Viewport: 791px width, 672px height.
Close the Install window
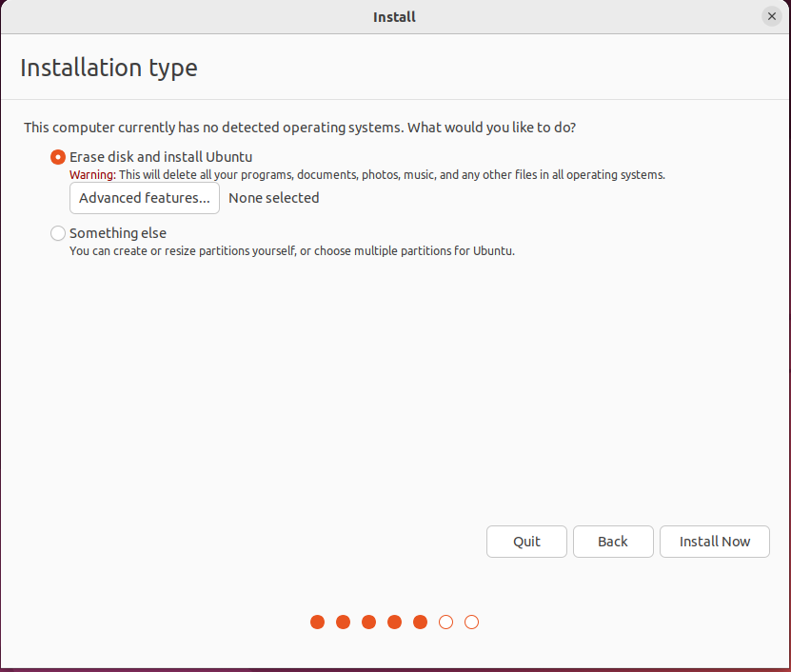[771, 16]
